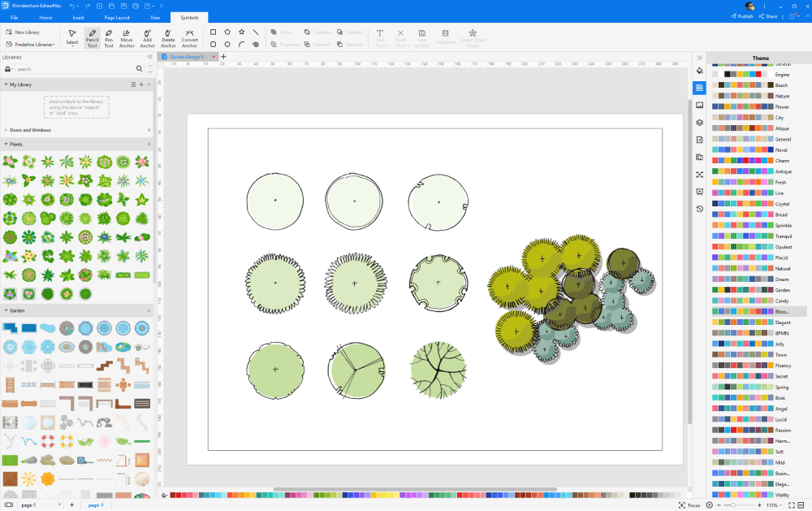
Task: Toggle Focus mode in status bar
Action: [689, 505]
